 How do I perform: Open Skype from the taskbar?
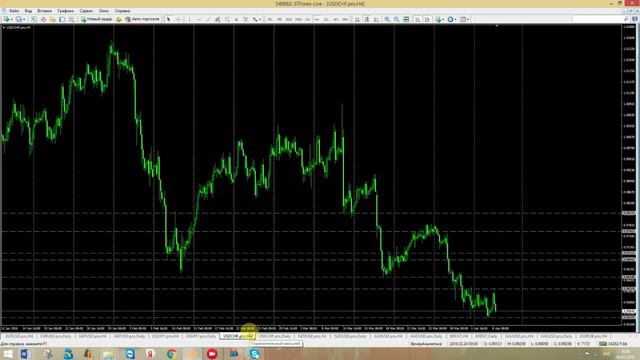pyautogui.click(x=254, y=354)
